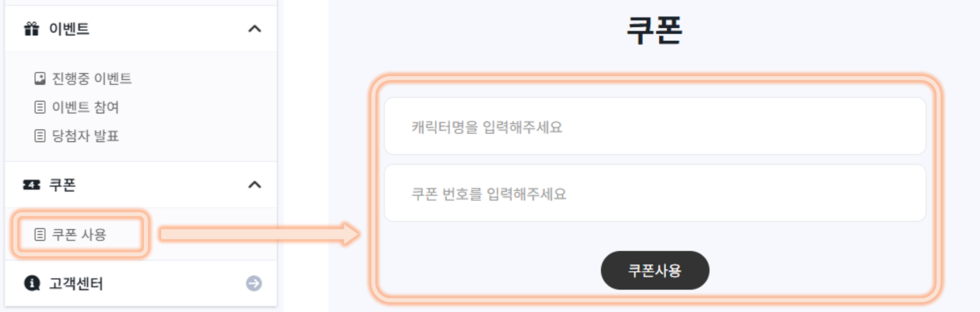Click the ticket icon beside 쿠폰 menu
This screenshot has width=980, height=312.
point(32,185)
